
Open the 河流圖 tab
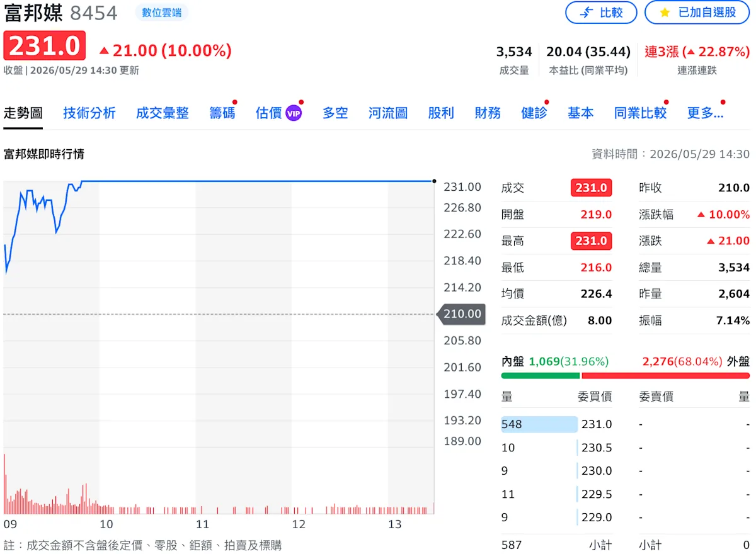(x=388, y=113)
